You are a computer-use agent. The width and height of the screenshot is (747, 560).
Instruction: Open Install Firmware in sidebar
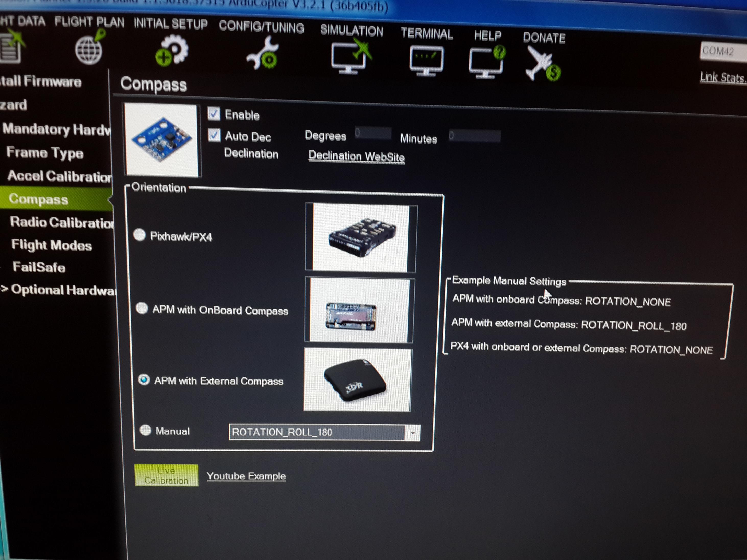coord(41,82)
